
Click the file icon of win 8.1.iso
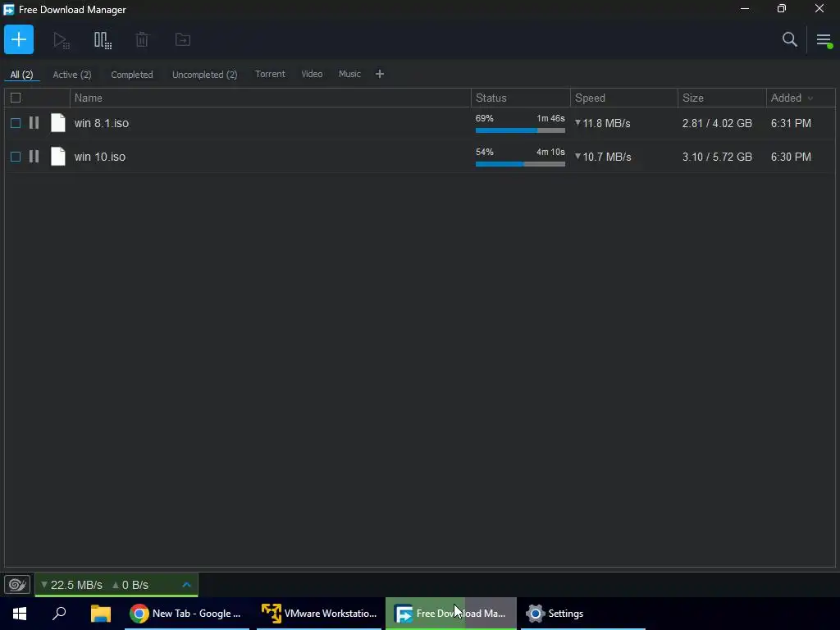[58, 123]
